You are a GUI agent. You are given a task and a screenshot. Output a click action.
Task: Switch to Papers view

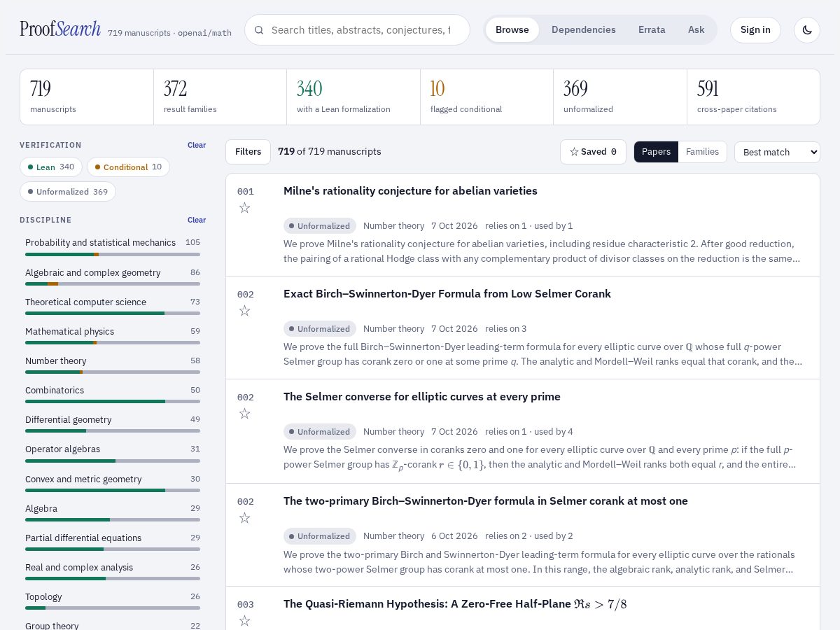(x=656, y=152)
